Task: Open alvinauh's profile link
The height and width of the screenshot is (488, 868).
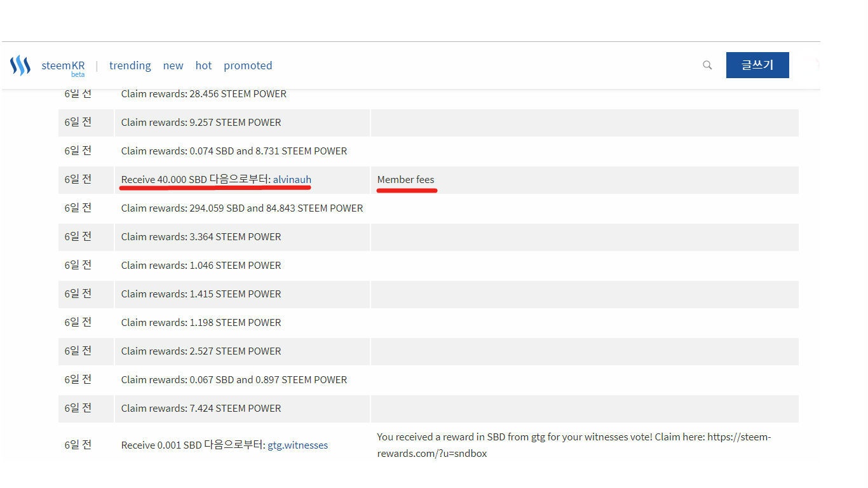Action: pos(292,180)
